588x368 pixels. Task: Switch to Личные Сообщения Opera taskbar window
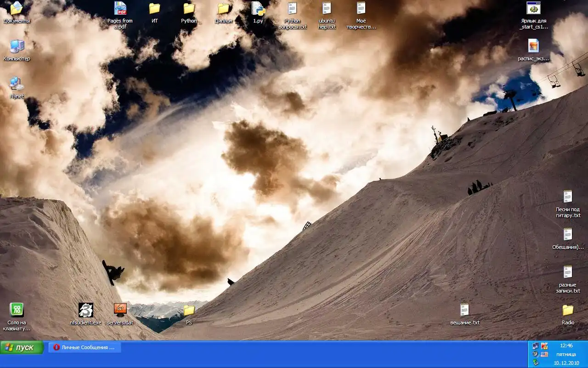click(x=86, y=347)
